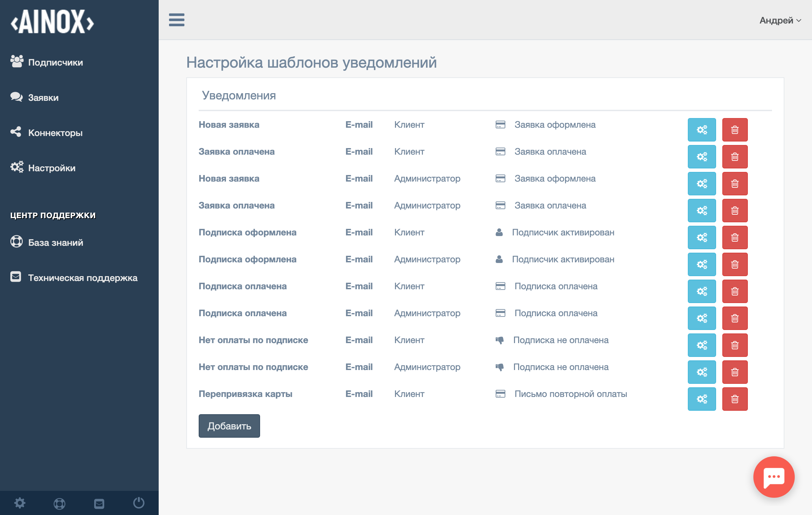Click Подписка не оплачена in Администратор row

[561, 367]
